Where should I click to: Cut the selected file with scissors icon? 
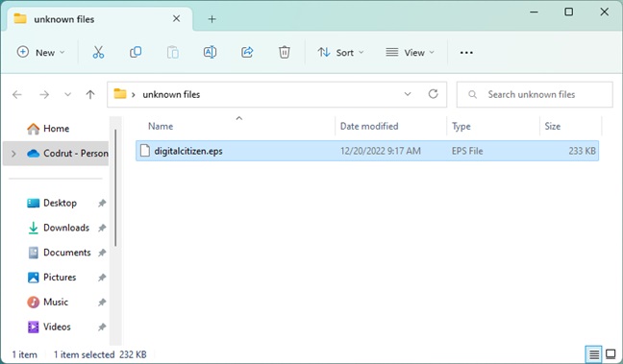coord(98,53)
